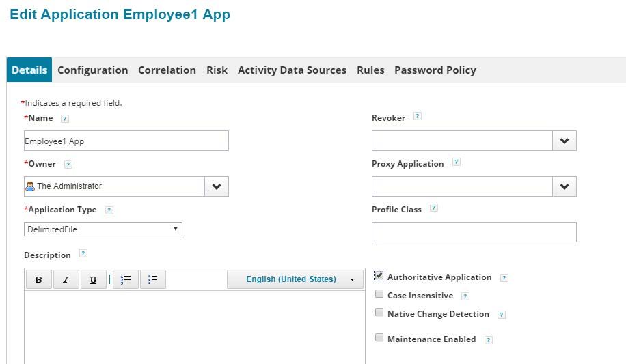Viewport: 626px width, 364px height.
Task: Enable the Maintenance Enabled checkbox
Action: [379, 337]
